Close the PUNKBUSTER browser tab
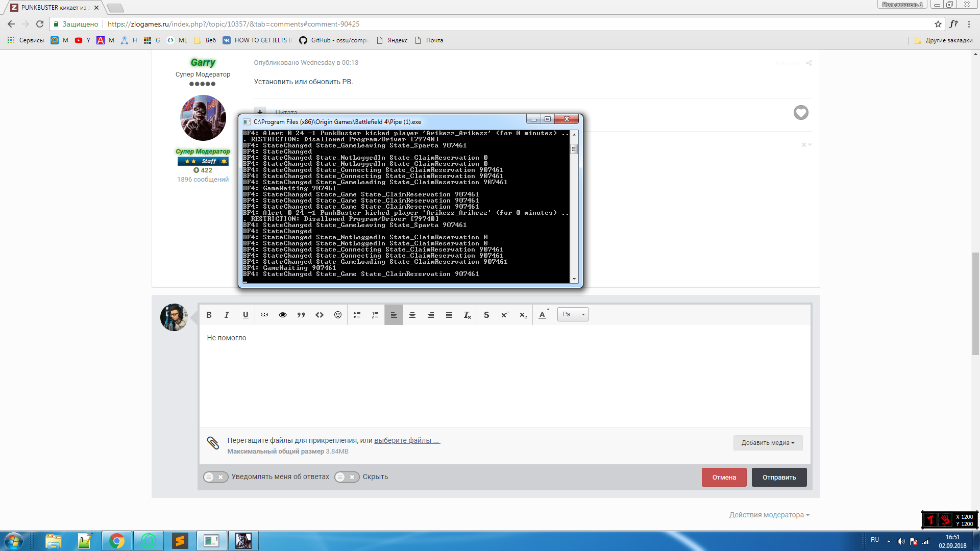 (x=96, y=8)
